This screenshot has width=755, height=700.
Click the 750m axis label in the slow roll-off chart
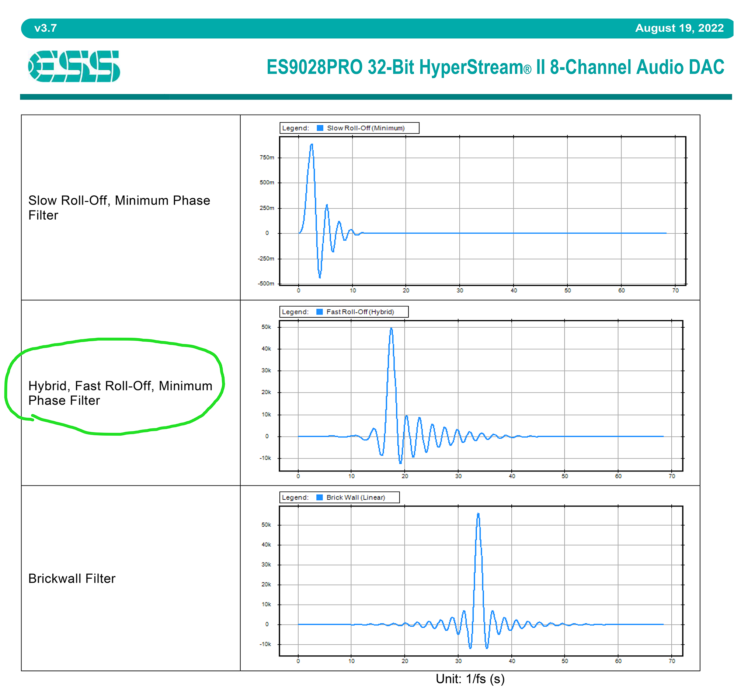coord(267,157)
